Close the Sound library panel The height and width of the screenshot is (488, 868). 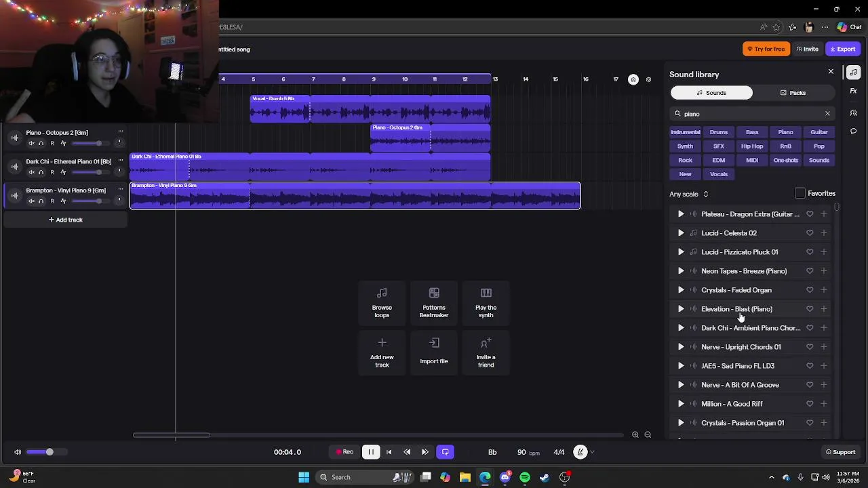point(831,71)
